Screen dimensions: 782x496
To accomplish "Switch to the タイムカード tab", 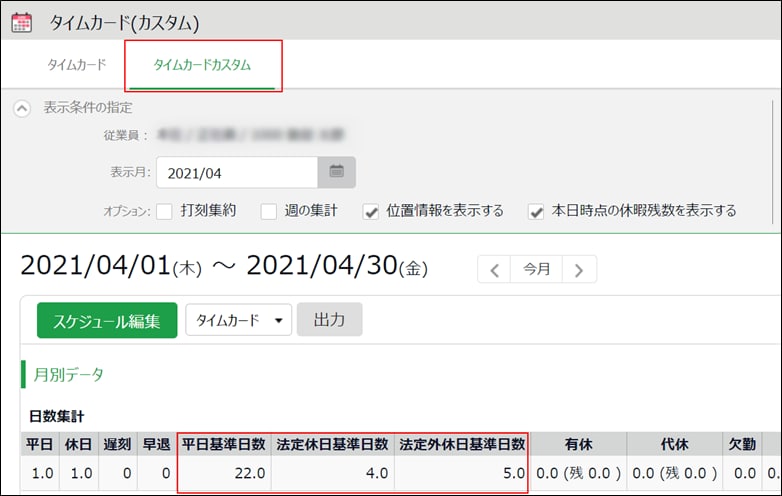I will (76, 65).
